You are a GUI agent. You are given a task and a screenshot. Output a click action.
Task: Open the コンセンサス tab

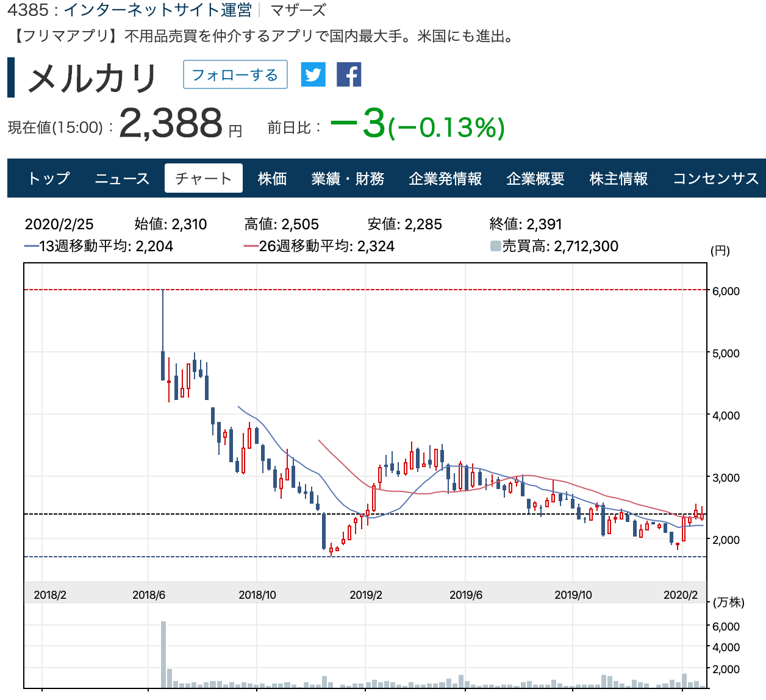(x=715, y=178)
